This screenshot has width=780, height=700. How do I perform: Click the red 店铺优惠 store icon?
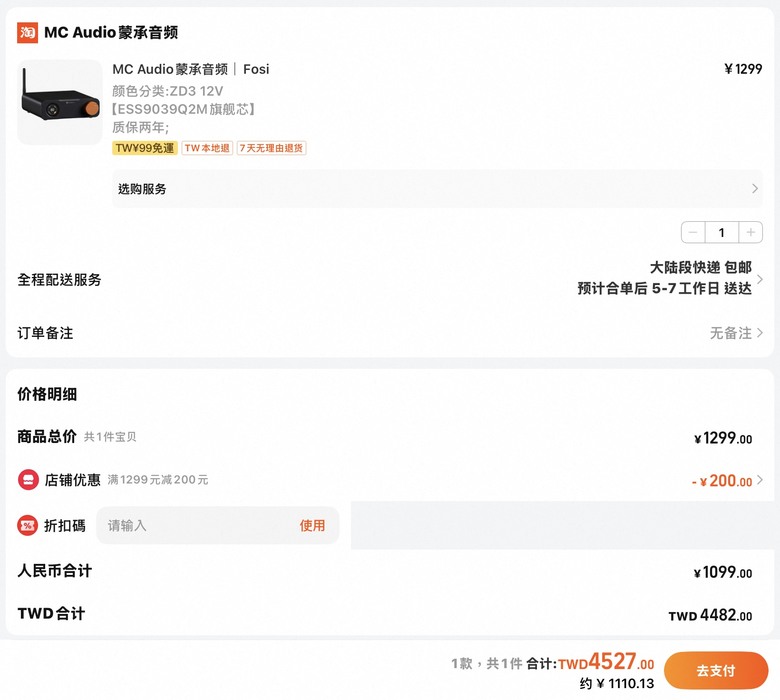(x=28, y=480)
